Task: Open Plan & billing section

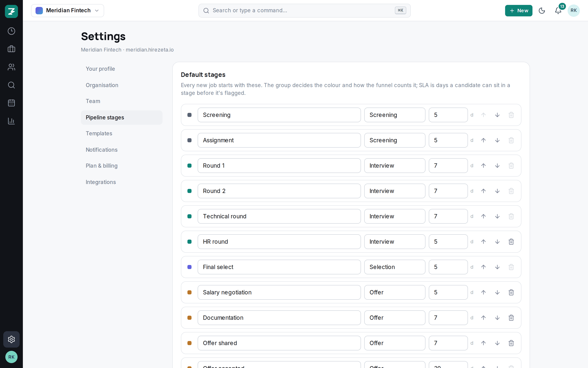Action: pyautogui.click(x=121, y=166)
